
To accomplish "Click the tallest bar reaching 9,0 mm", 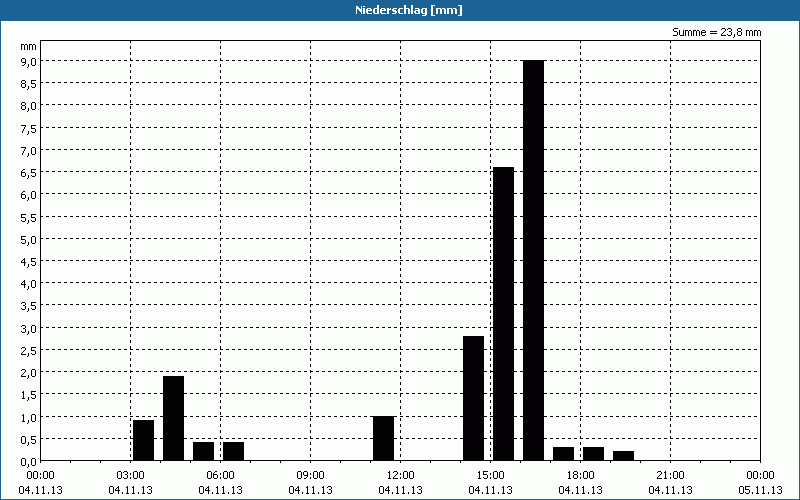I will [534, 260].
